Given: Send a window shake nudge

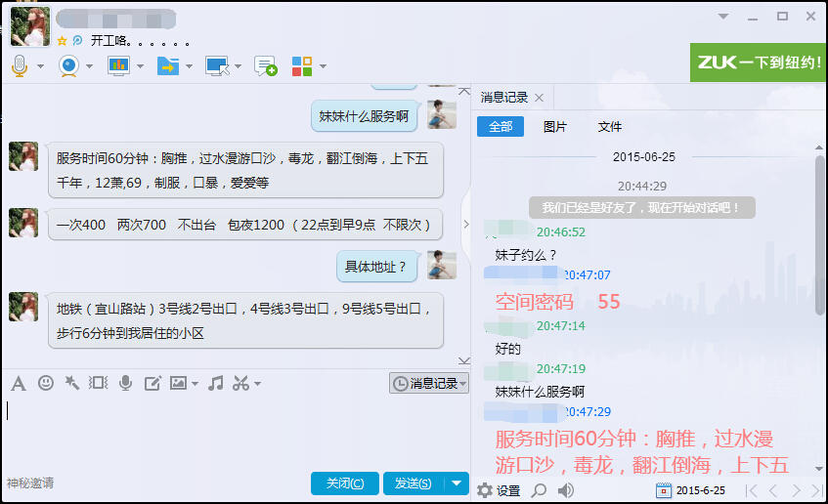Looking at the screenshot, I should 98,383.
